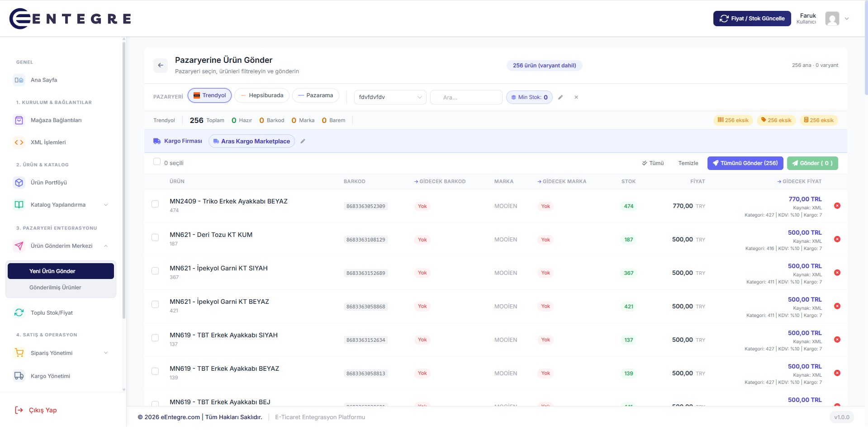Open Gönderilmiş Ürünler submenu item

coord(61,288)
